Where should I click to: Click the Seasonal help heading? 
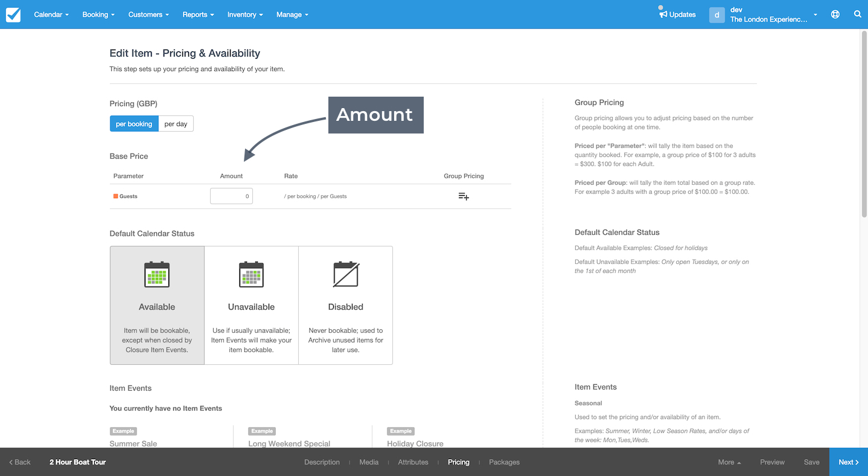tap(589, 403)
